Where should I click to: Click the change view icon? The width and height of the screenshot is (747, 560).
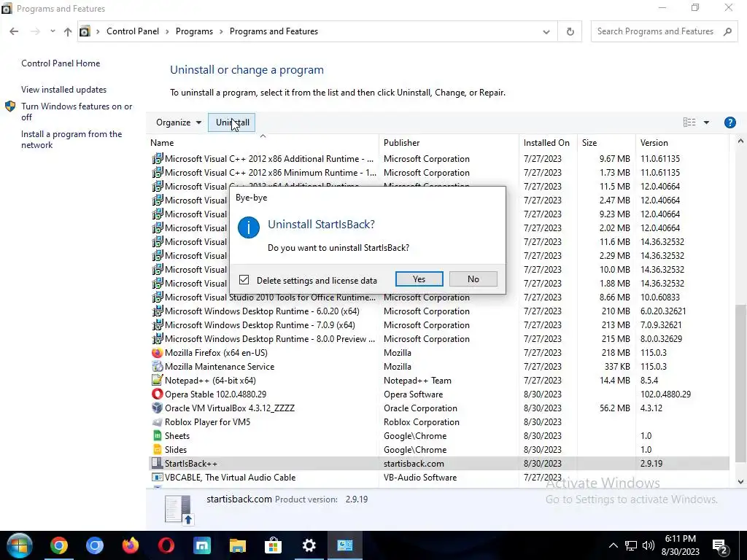coord(689,122)
